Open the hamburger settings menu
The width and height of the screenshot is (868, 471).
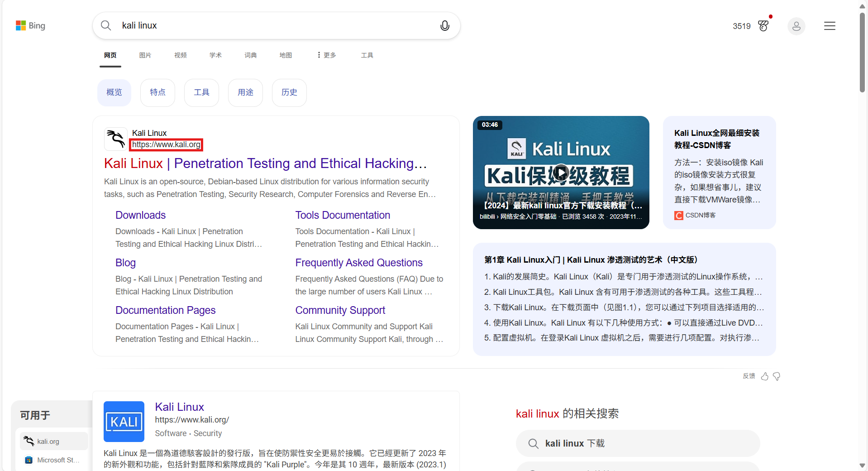pyautogui.click(x=830, y=26)
